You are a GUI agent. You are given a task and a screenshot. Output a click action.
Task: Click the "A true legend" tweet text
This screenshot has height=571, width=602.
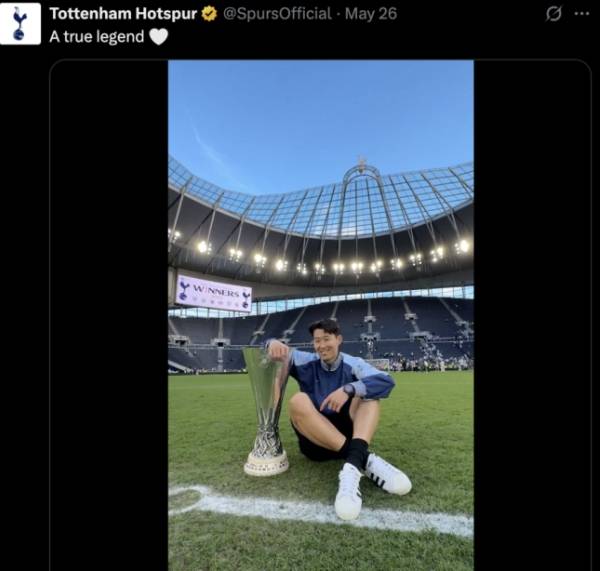point(98,37)
